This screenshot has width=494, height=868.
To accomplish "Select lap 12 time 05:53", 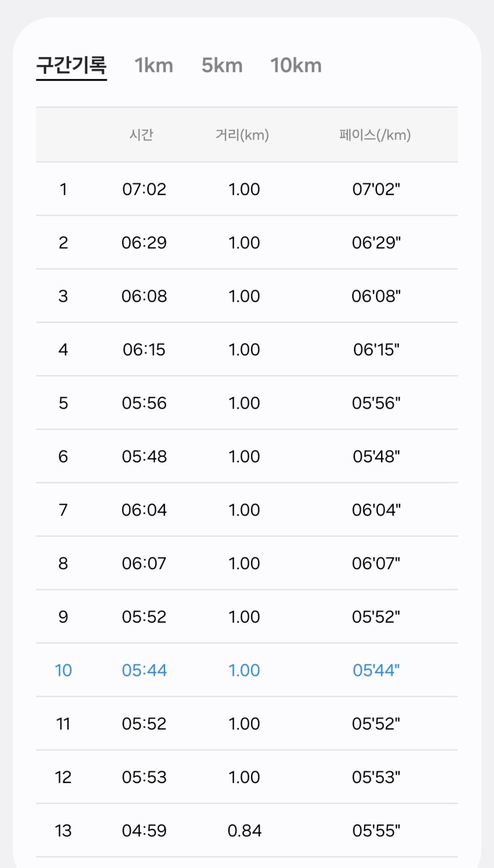I will [144, 777].
